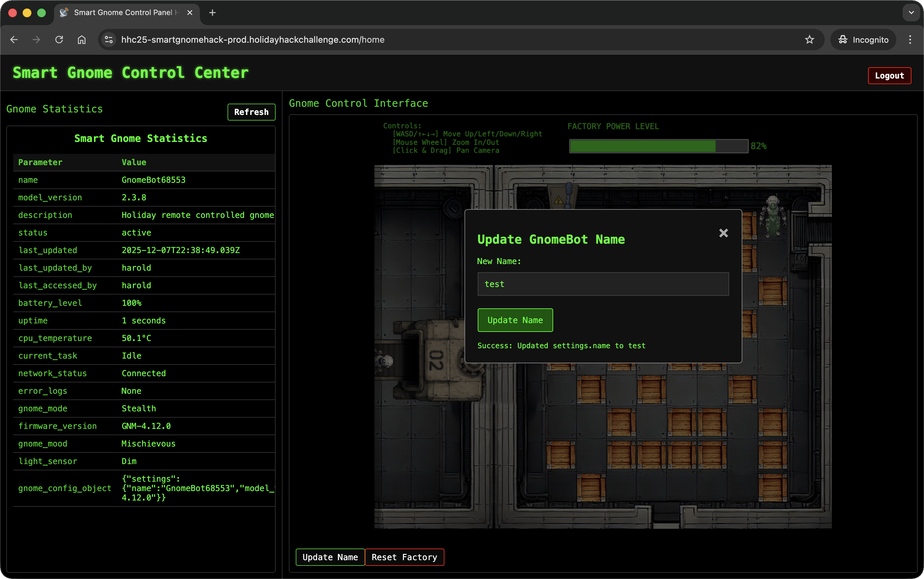This screenshot has width=924, height=579.
Task: Open the Chrome three-dot menu
Action: (910, 40)
